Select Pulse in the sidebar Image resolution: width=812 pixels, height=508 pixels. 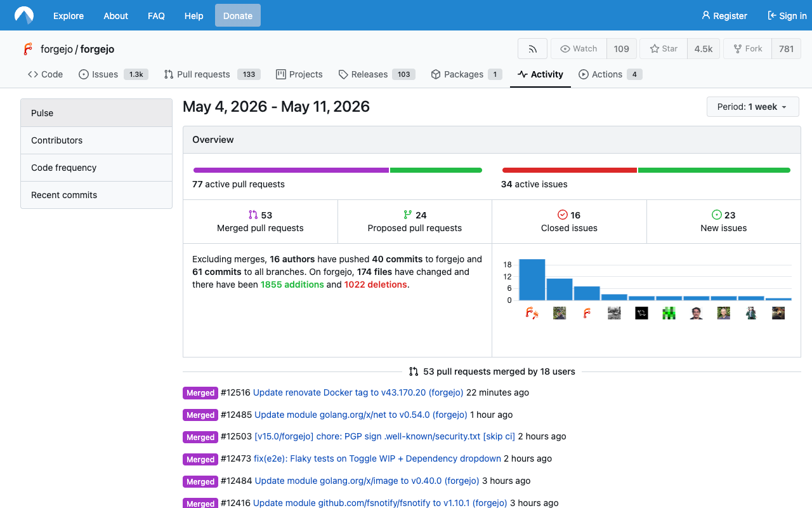[96, 113]
